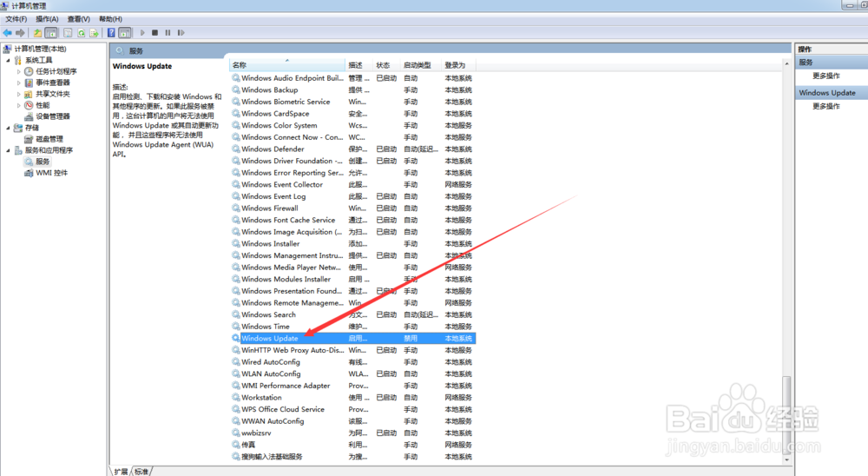Viewport: 868px width, 476px height.
Task: Select the 事件查看器 tree icon
Action: [29, 83]
